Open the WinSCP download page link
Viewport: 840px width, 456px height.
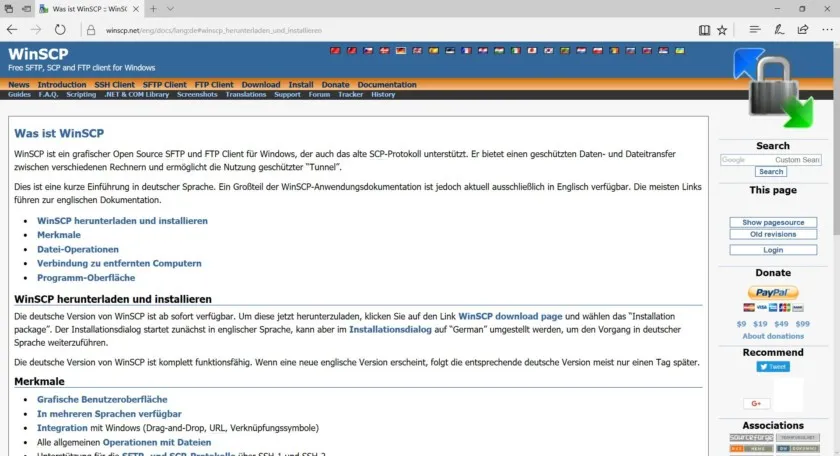pyautogui.click(x=510, y=316)
